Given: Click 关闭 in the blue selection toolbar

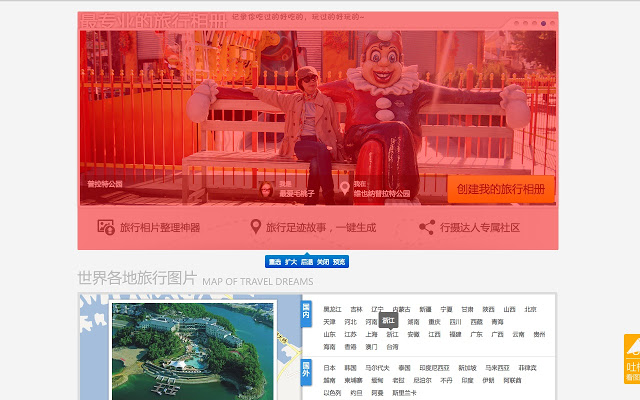Looking at the screenshot, I should click(323, 262).
